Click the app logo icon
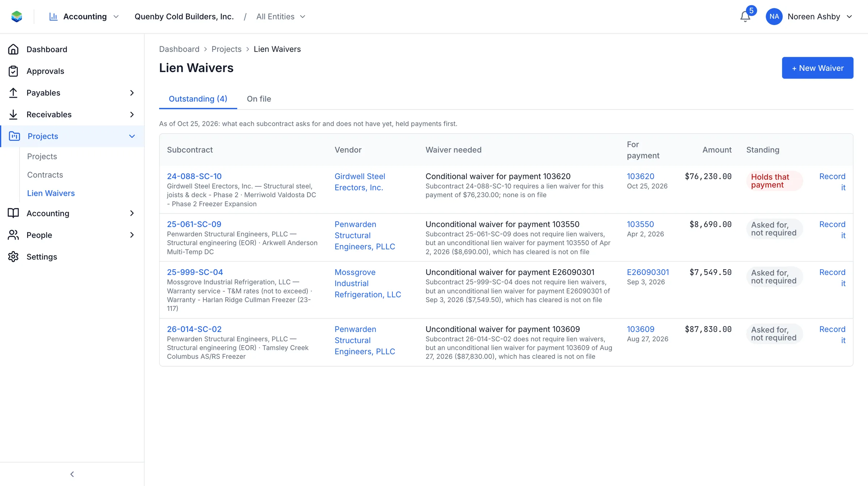 [17, 17]
